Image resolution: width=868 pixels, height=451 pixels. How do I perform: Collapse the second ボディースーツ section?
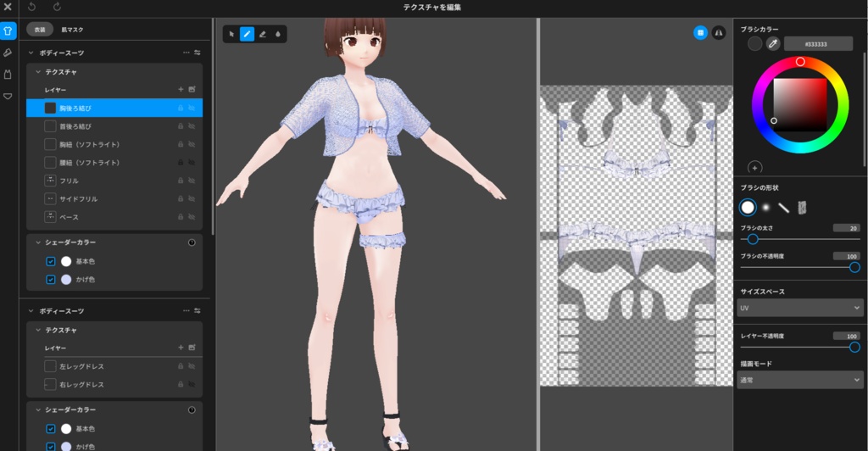tap(31, 311)
